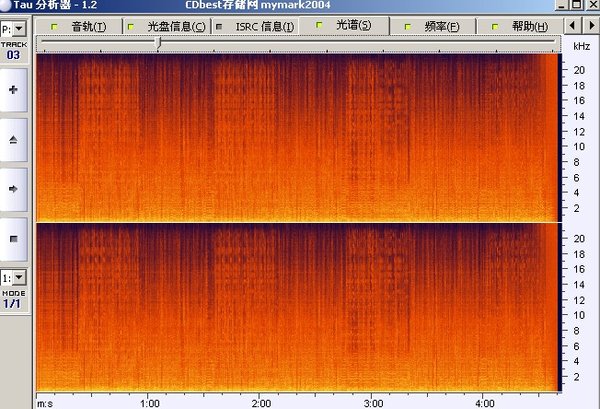Open the P: drive dropdown
Viewport: 600px width, 409px height.
19,29
